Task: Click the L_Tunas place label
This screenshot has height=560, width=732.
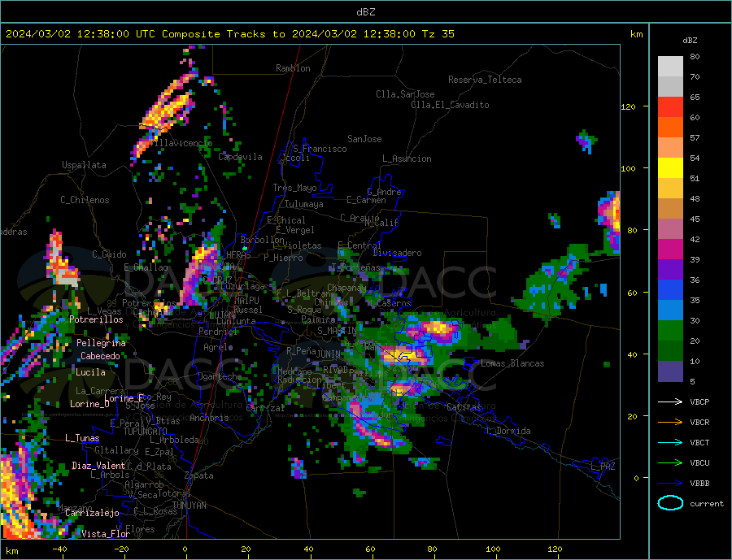Action: tap(82, 438)
